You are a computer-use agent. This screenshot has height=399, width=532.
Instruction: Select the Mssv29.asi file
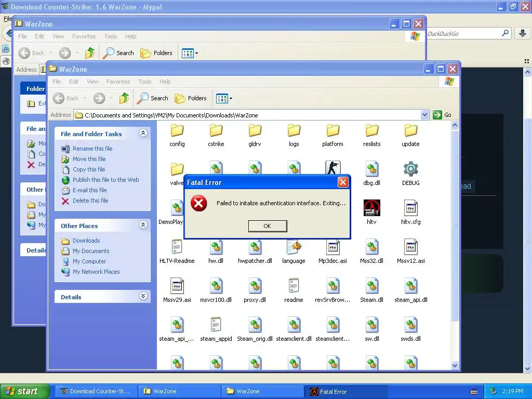177,290
